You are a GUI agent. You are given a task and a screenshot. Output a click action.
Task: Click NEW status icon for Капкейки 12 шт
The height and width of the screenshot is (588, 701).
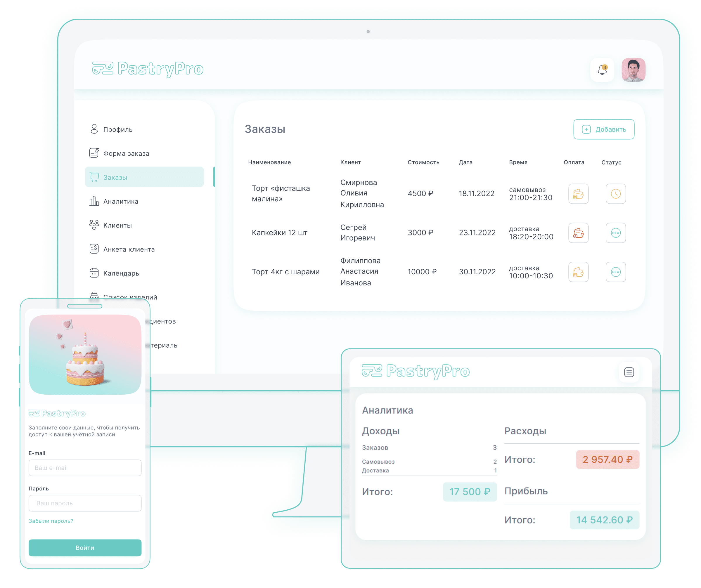tap(616, 233)
